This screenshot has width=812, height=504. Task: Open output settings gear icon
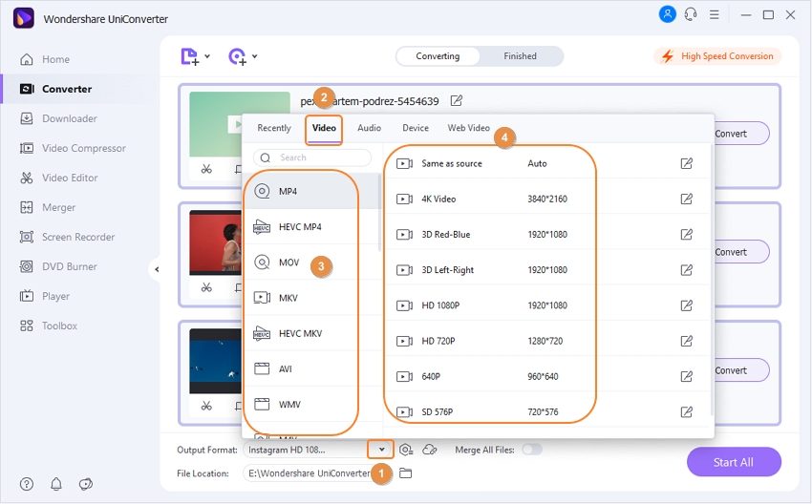click(406, 450)
